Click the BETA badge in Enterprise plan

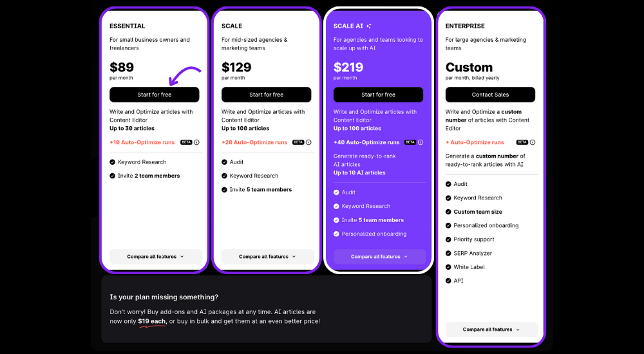click(522, 142)
